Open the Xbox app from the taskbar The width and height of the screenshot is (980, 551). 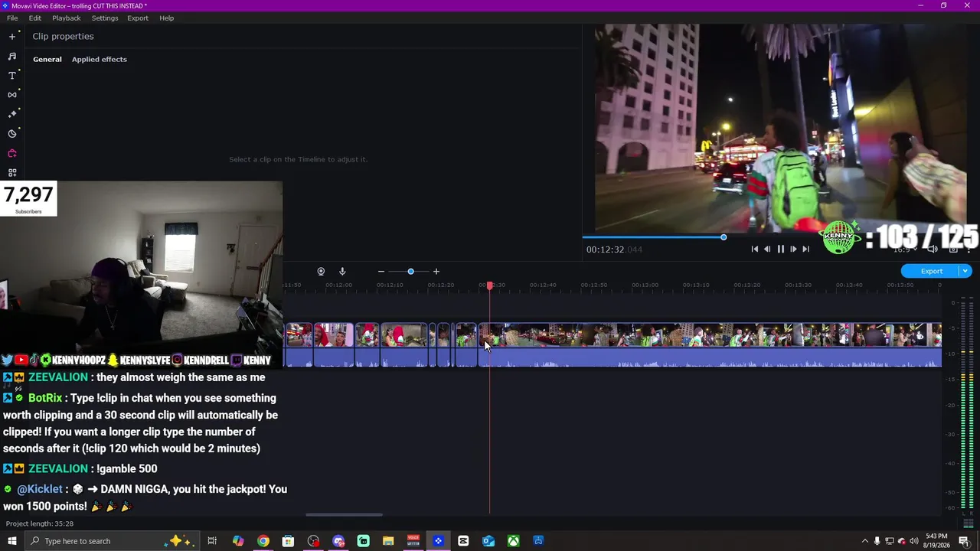tap(513, 541)
